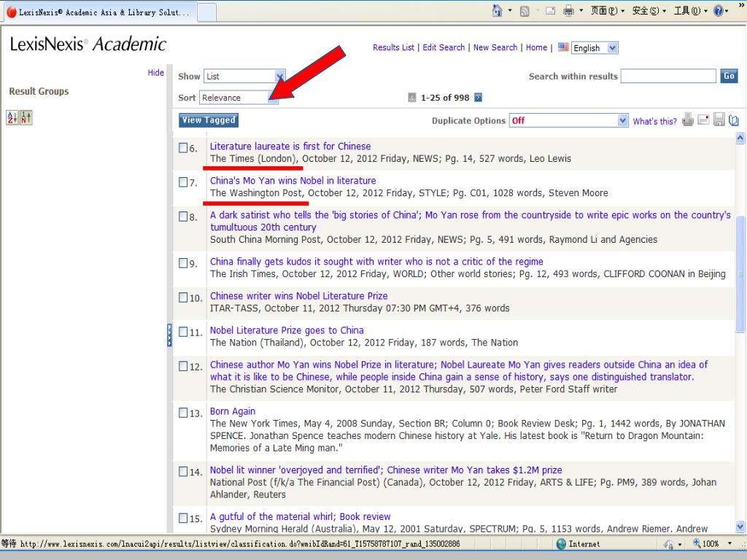Expand the browser help dropdown arrow
Viewport: 747px width, 560px height.
(x=727, y=10)
